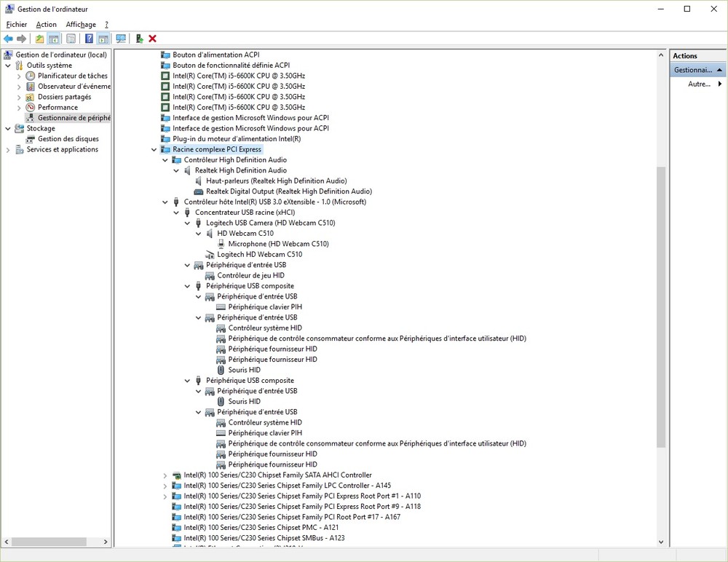Select Realtek High Definition Audio row

pos(241,170)
